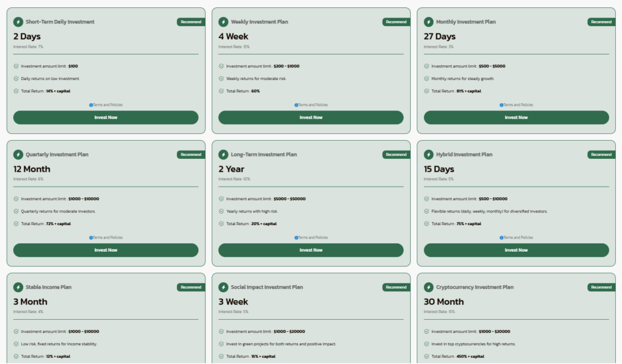Screen dimensions: 622x364
Task: Click the Hybrid Investment Plan lightning icon
Action: pyautogui.click(x=429, y=155)
